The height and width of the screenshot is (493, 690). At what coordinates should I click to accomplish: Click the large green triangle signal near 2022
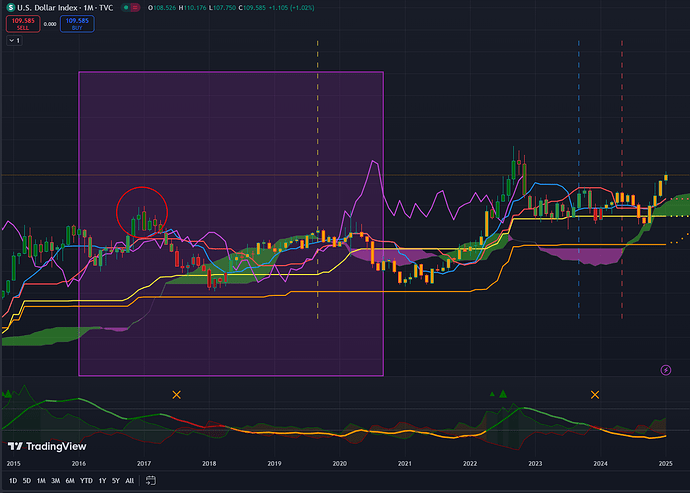click(503, 394)
